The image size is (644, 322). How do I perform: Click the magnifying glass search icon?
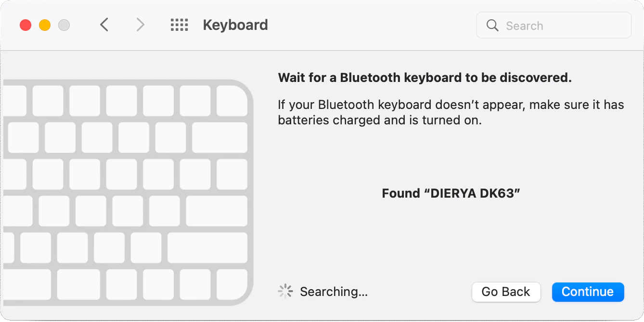[492, 26]
